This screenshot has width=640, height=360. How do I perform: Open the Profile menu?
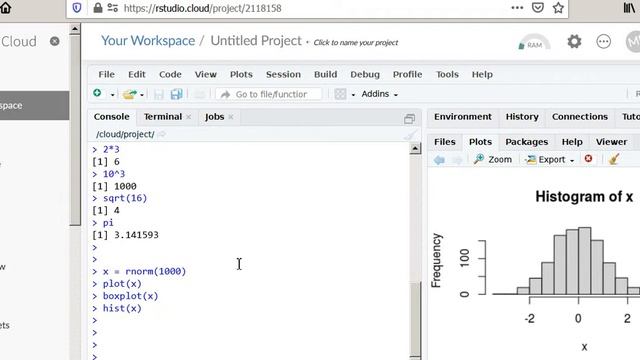point(407,74)
